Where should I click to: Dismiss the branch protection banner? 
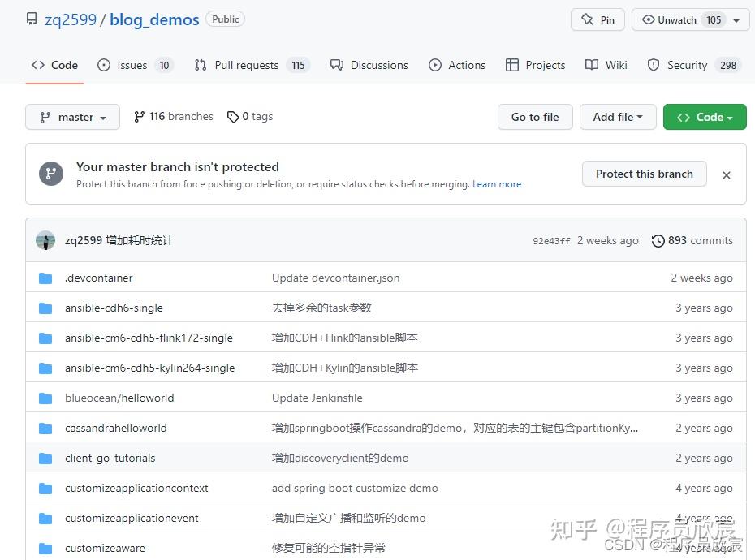pyautogui.click(x=727, y=174)
